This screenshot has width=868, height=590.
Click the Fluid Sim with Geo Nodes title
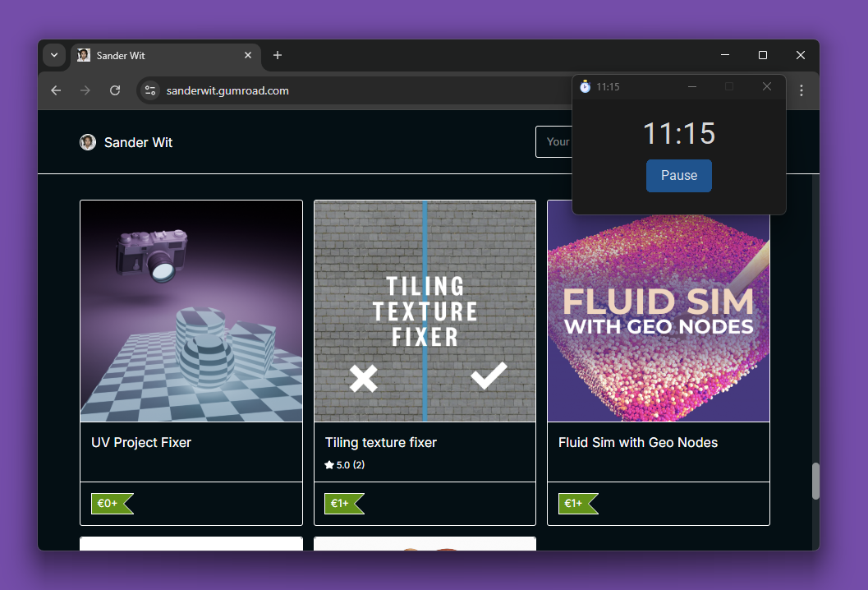coord(638,443)
